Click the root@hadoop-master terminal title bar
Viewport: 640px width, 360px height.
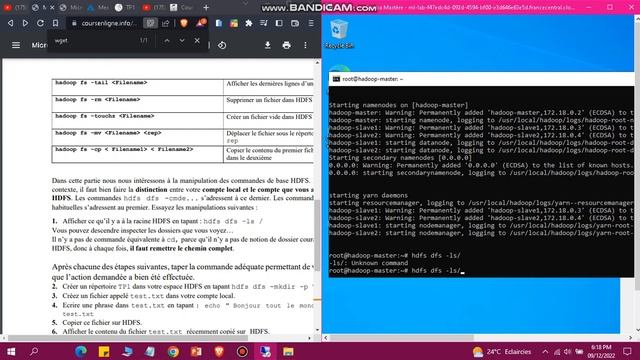tap(482, 79)
